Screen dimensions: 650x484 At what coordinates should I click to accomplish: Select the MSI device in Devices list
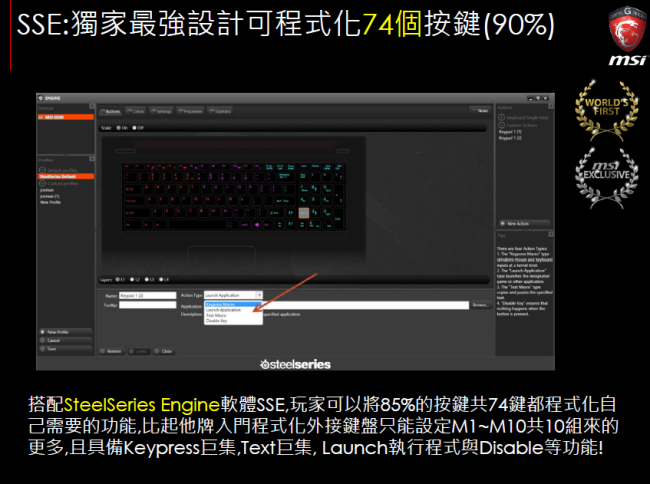point(65,117)
